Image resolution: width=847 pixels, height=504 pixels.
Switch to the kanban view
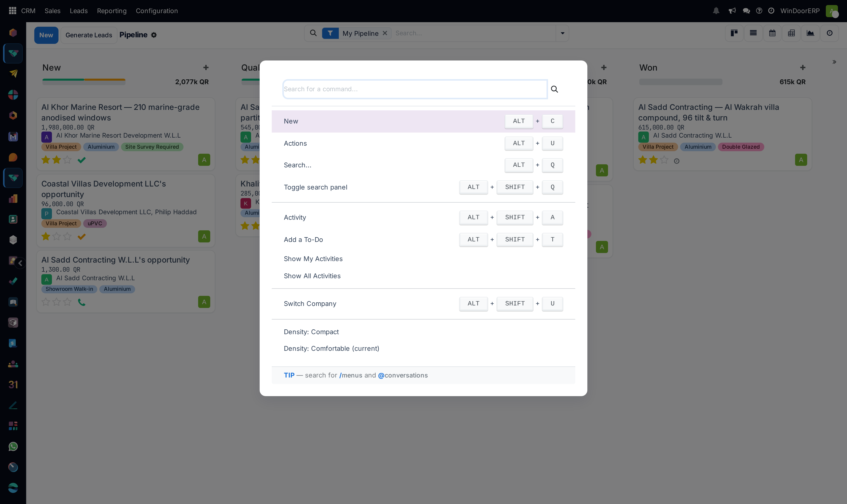pyautogui.click(x=734, y=33)
